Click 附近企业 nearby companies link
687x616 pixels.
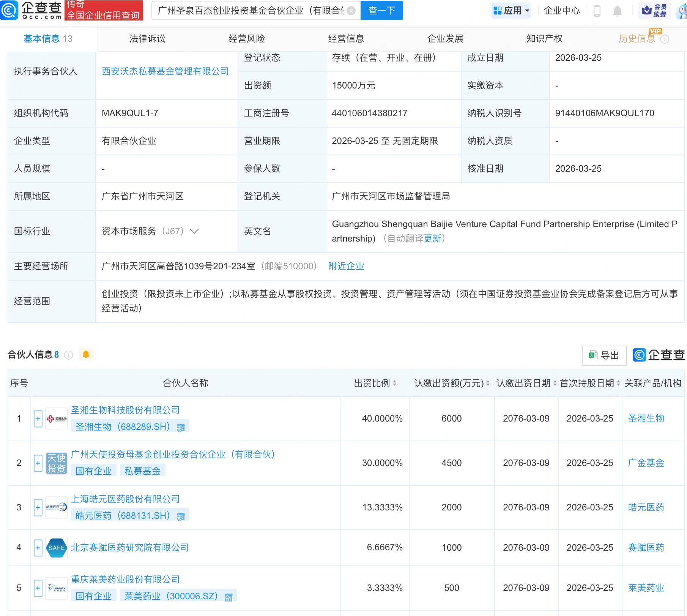(346, 266)
